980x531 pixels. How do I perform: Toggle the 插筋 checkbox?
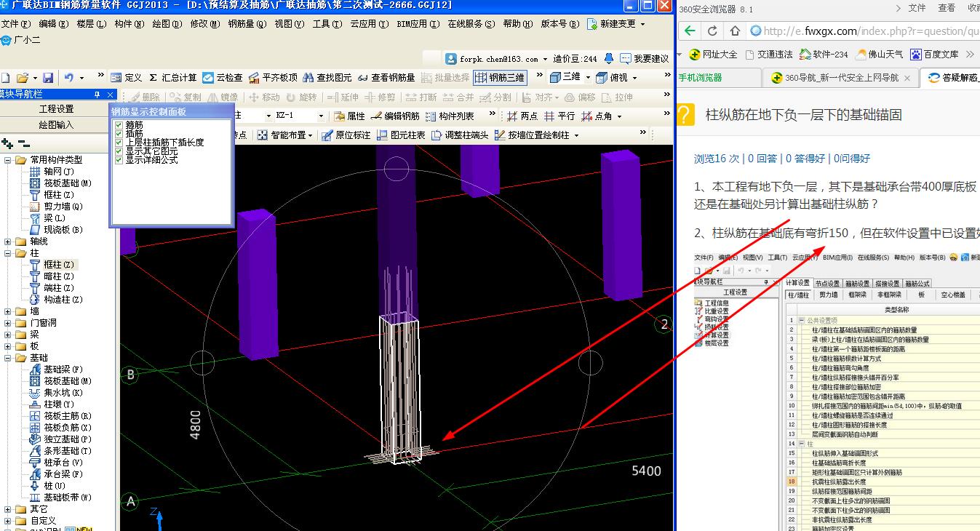tap(119, 134)
